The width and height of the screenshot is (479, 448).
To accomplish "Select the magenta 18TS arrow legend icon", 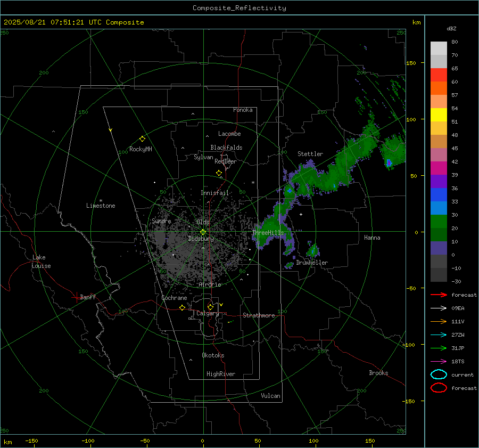I will click(x=439, y=362).
